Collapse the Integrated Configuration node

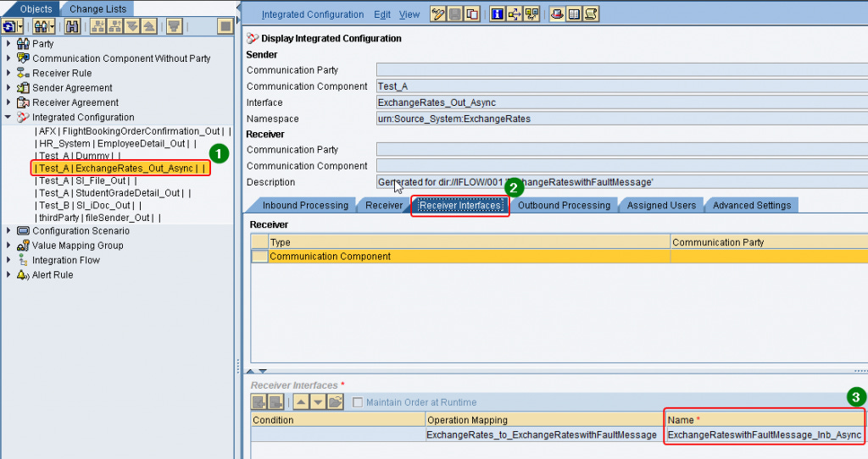(8, 117)
